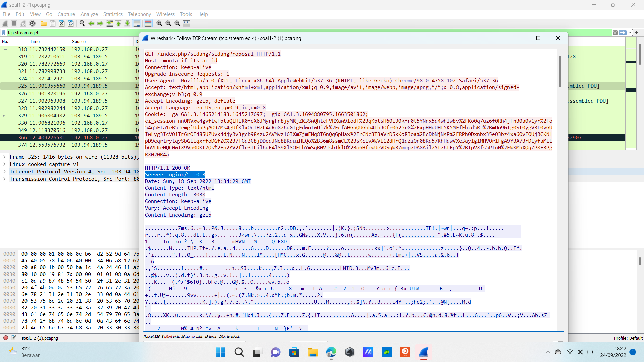Open the Telephony menu
Image resolution: width=644 pixels, height=362 pixels.
[x=139, y=14]
